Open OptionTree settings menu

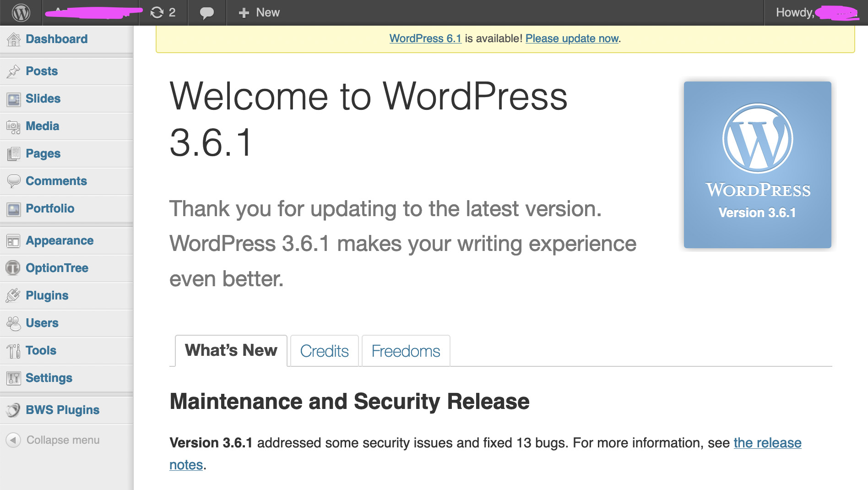coord(57,268)
